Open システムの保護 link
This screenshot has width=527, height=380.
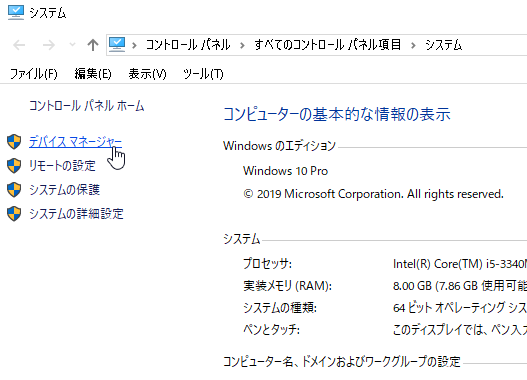65,190
